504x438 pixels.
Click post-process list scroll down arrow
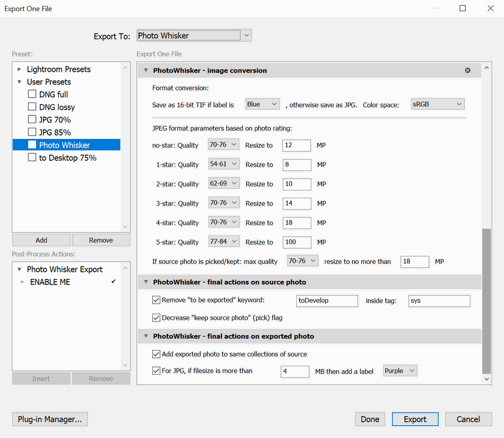coord(125,365)
